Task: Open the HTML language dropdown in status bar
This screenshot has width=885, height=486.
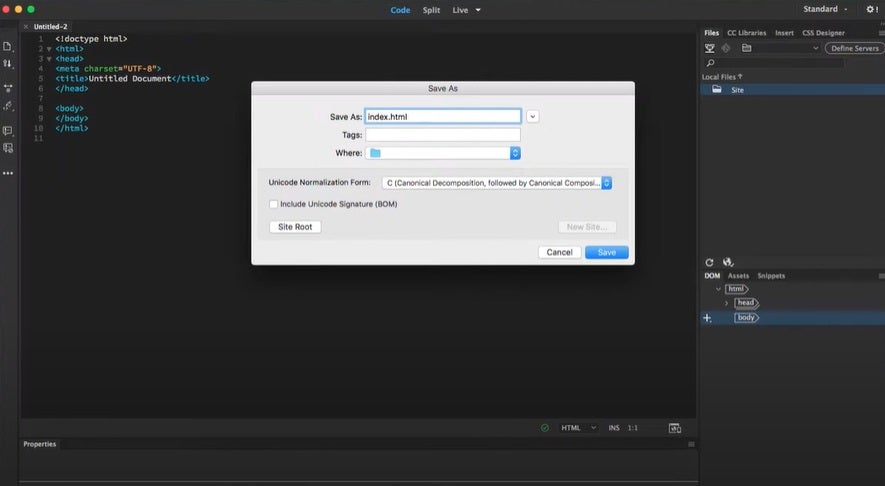Action: [579, 428]
